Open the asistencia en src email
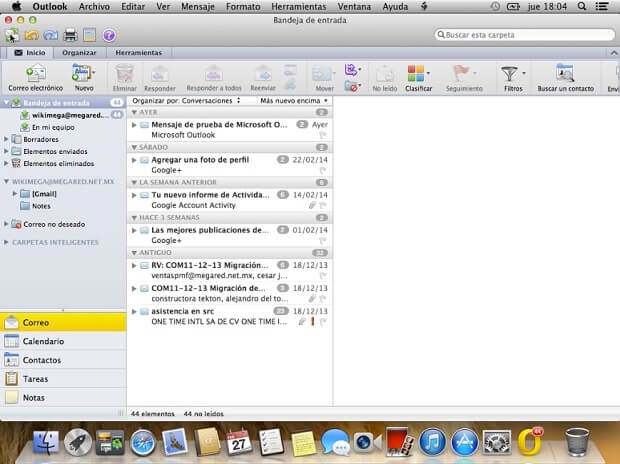 pyautogui.click(x=230, y=316)
